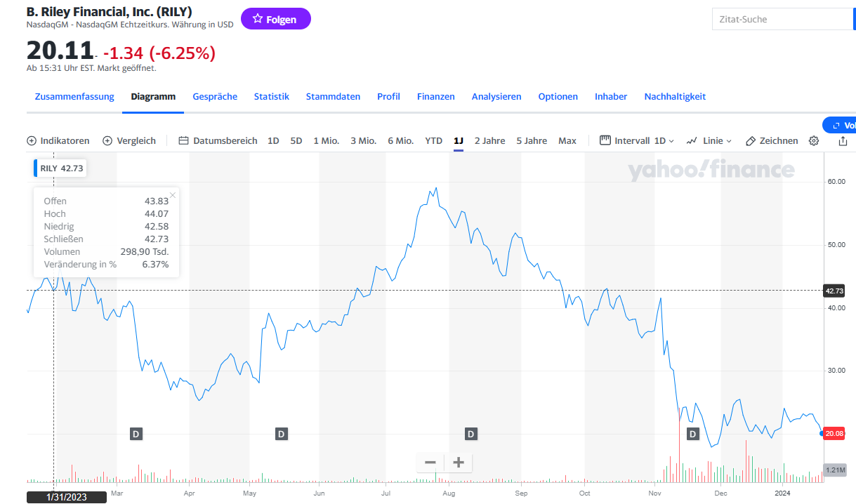Select the YTD time range

(x=433, y=140)
